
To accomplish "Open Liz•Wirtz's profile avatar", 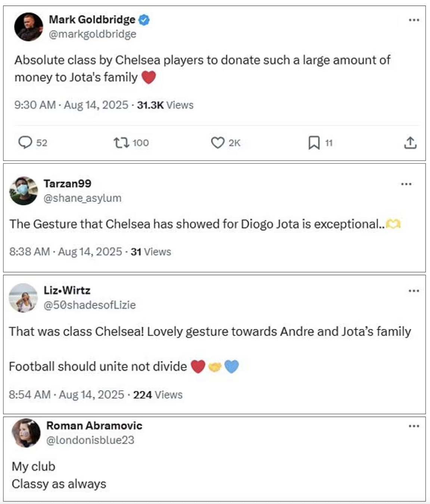I will (24, 298).
